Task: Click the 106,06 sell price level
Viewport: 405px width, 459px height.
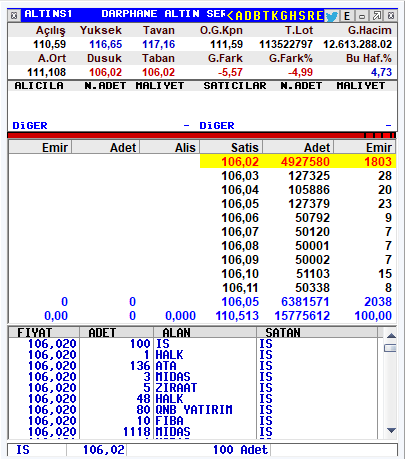Action: 240,218
